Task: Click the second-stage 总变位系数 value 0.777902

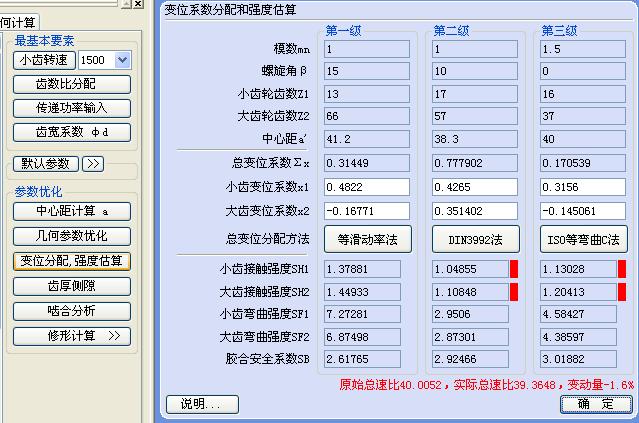Action: [x=475, y=163]
